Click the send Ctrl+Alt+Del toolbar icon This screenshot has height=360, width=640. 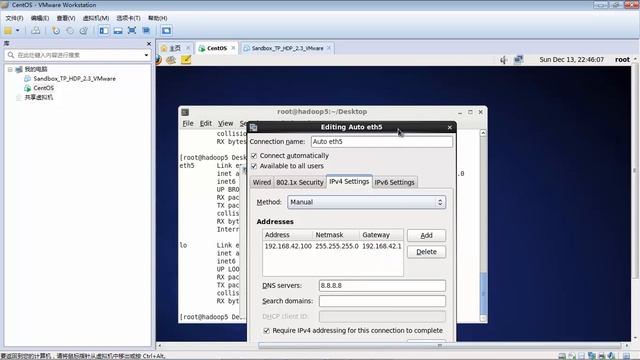coord(36,31)
